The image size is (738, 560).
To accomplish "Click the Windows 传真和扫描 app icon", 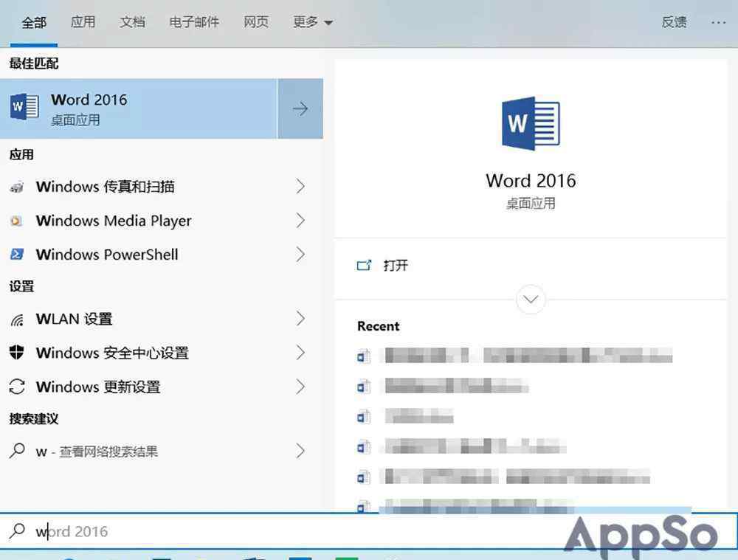I will [17, 187].
